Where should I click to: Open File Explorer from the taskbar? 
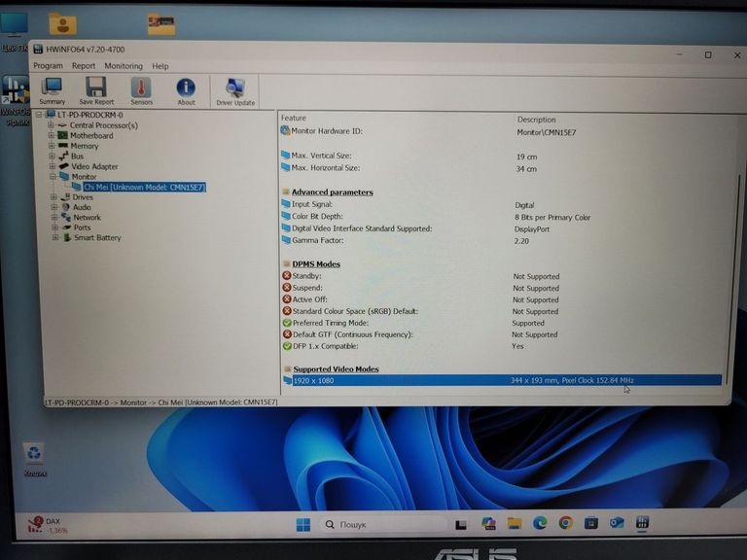pos(514,524)
